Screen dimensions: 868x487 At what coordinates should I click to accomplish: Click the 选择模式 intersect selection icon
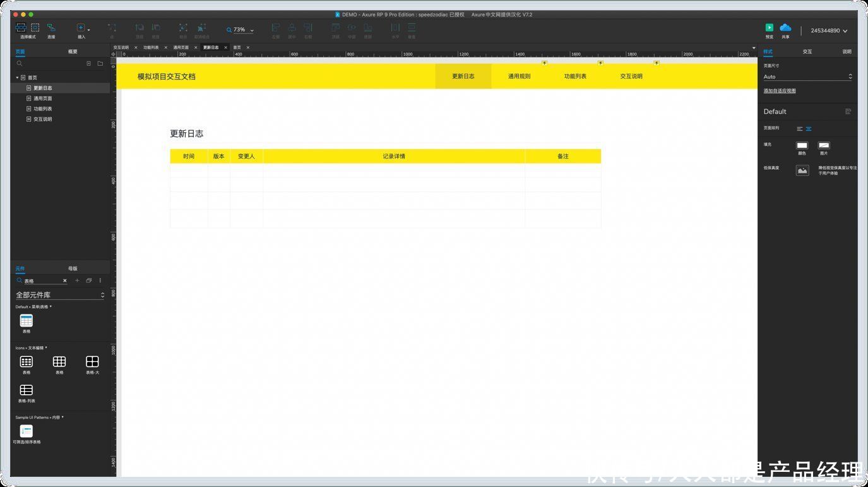coord(21,28)
